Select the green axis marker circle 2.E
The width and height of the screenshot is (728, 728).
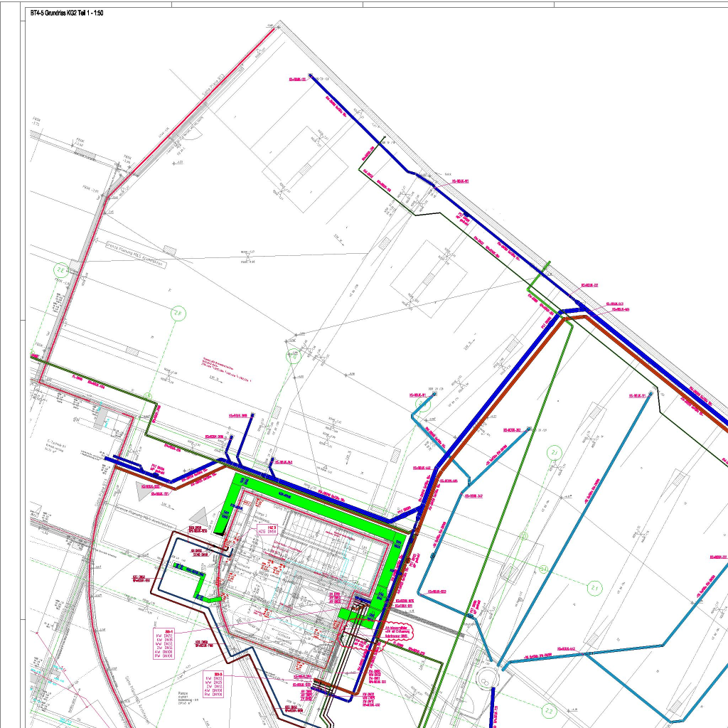[62, 270]
